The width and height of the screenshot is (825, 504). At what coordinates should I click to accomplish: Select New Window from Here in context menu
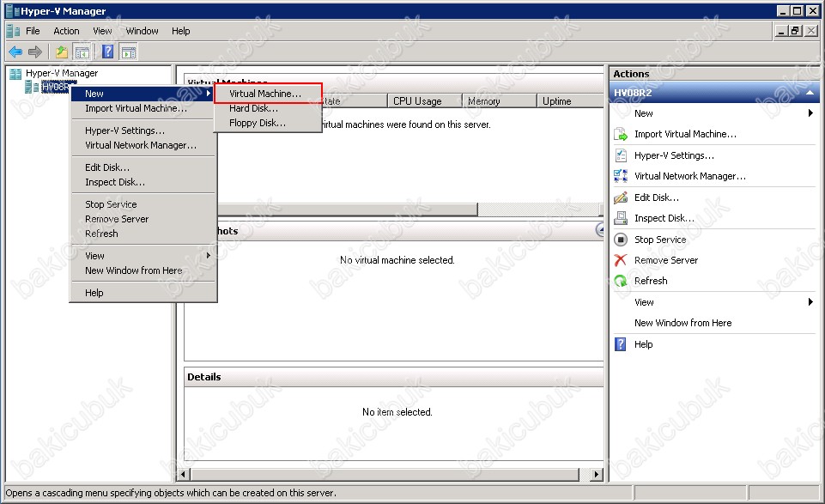[143, 270]
